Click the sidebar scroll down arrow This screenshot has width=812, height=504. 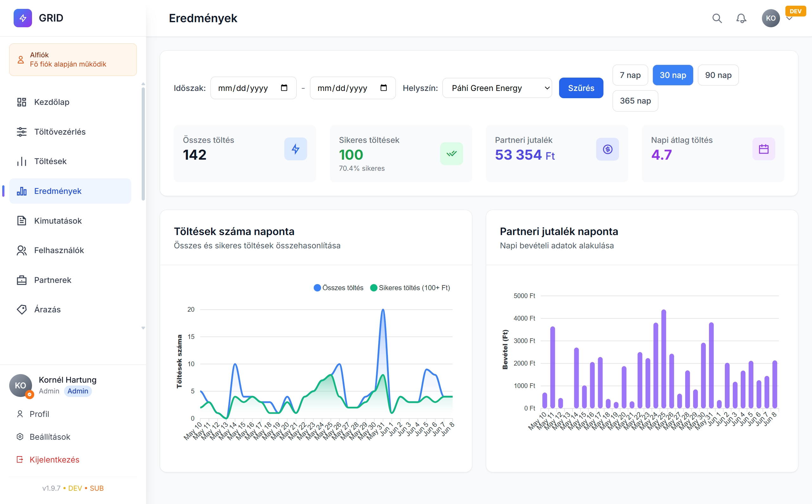143,328
